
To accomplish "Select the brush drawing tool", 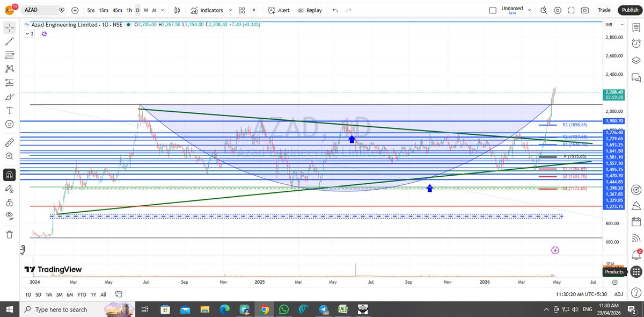I will 9,97.
